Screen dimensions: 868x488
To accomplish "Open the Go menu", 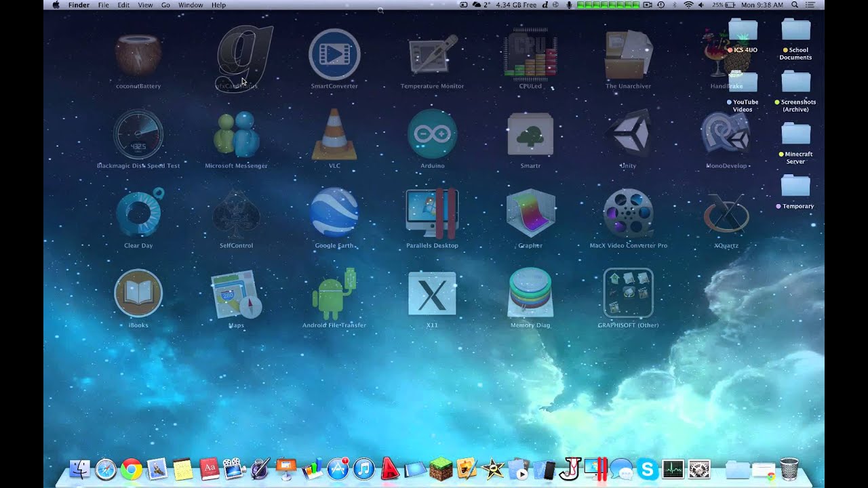I will [x=166, y=5].
